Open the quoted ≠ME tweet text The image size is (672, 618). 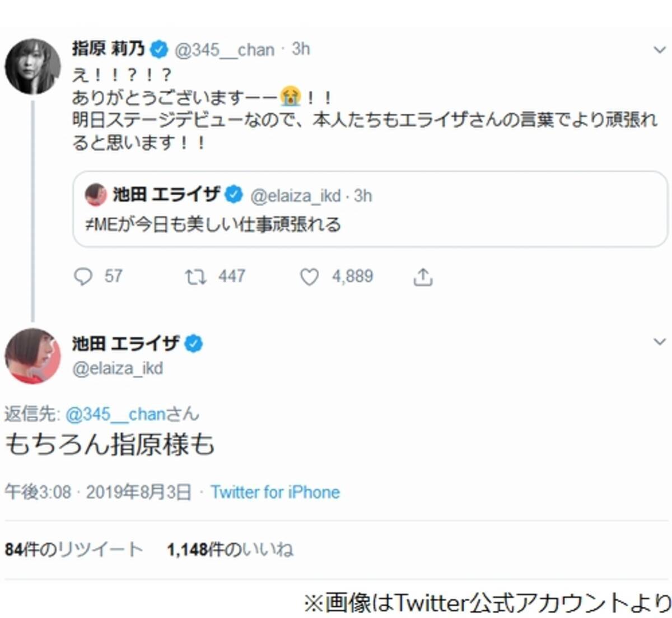[213, 225]
